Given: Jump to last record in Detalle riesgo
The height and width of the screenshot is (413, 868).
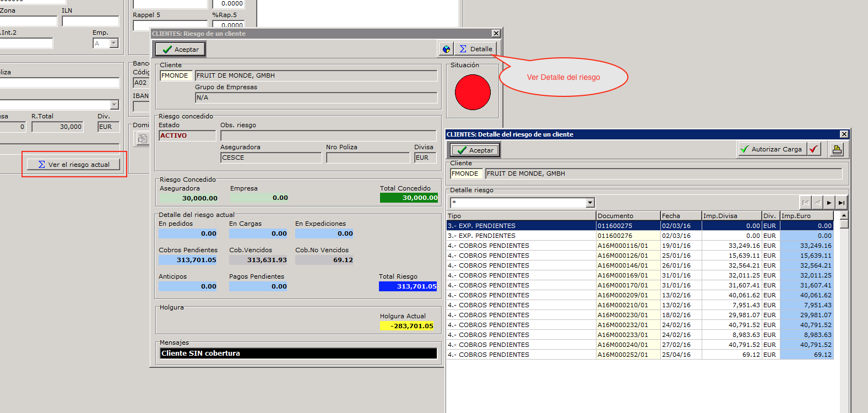Looking at the screenshot, I should [841, 203].
